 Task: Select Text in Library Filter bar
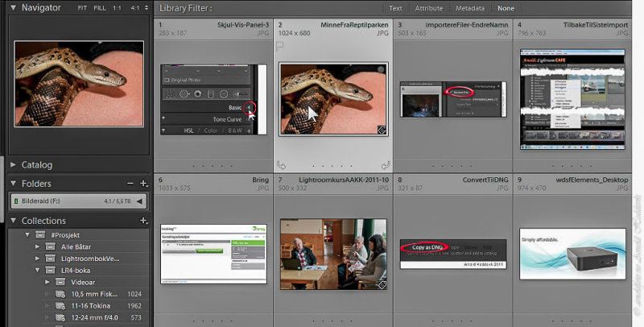(395, 8)
